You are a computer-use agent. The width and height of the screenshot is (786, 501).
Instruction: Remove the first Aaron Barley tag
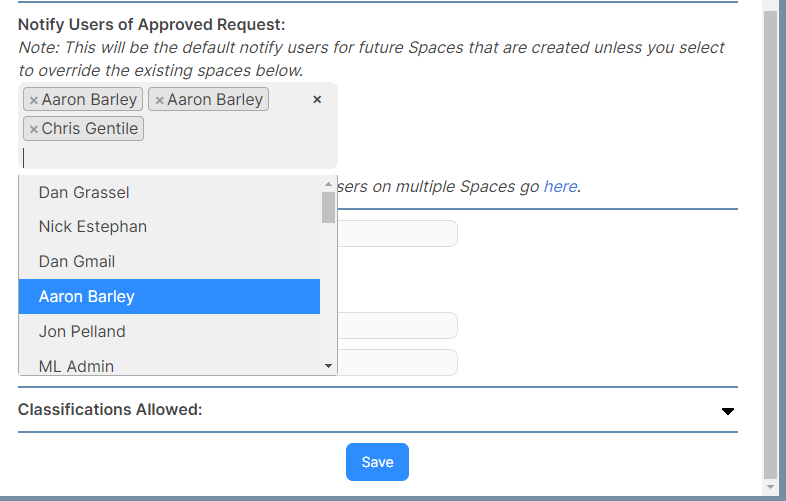coord(34,100)
